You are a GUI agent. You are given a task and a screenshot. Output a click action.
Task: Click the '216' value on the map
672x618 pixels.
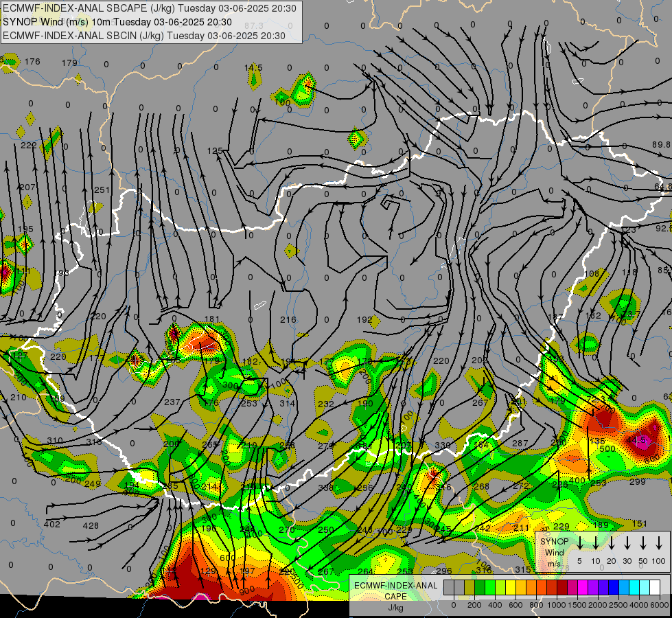pos(288,319)
